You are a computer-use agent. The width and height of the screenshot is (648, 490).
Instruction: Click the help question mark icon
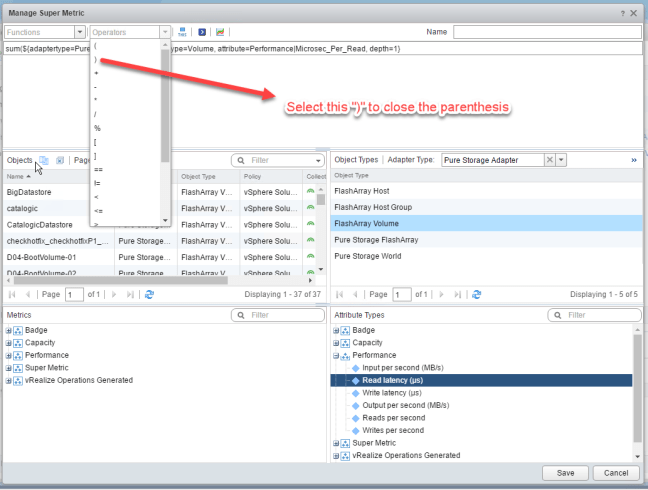point(620,12)
